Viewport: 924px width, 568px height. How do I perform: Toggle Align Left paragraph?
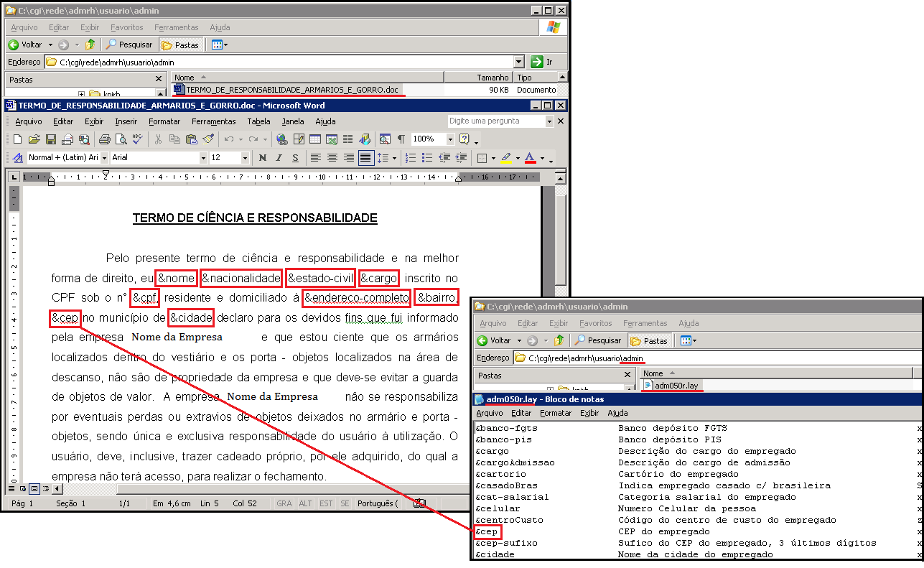pos(316,157)
